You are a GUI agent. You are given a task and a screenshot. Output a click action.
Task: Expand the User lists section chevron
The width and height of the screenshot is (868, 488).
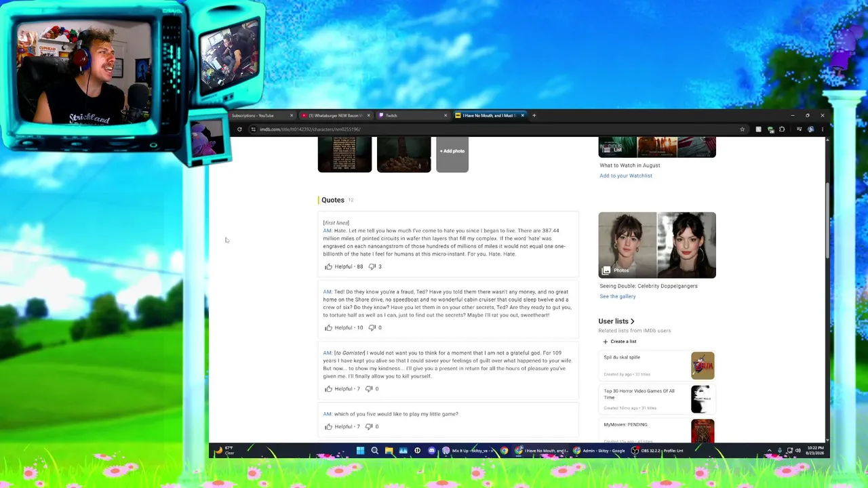(633, 321)
